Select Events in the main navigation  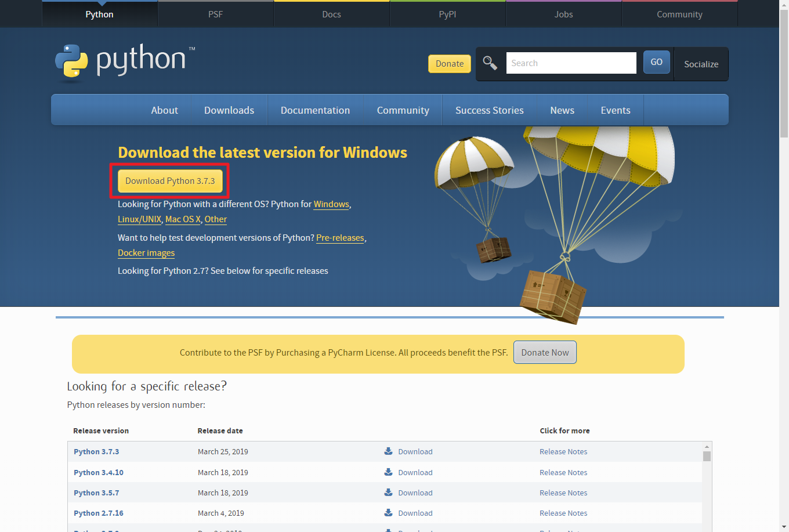click(x=616, y=110)
